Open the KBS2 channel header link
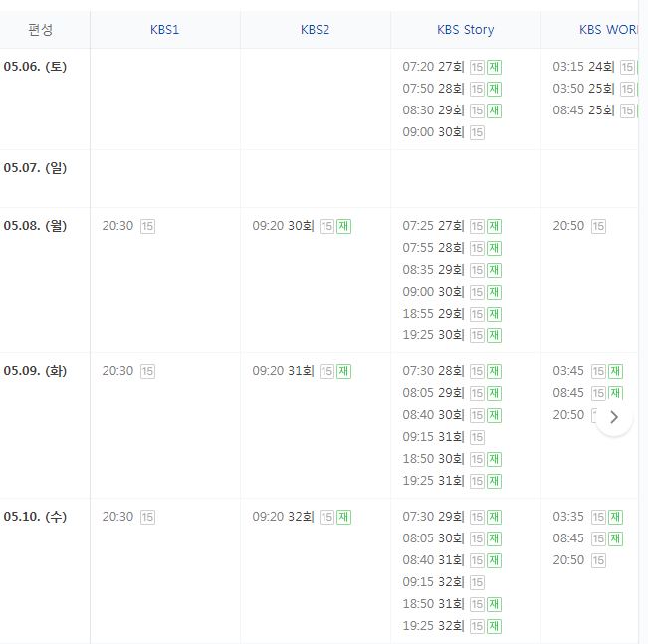 [315, 30]
